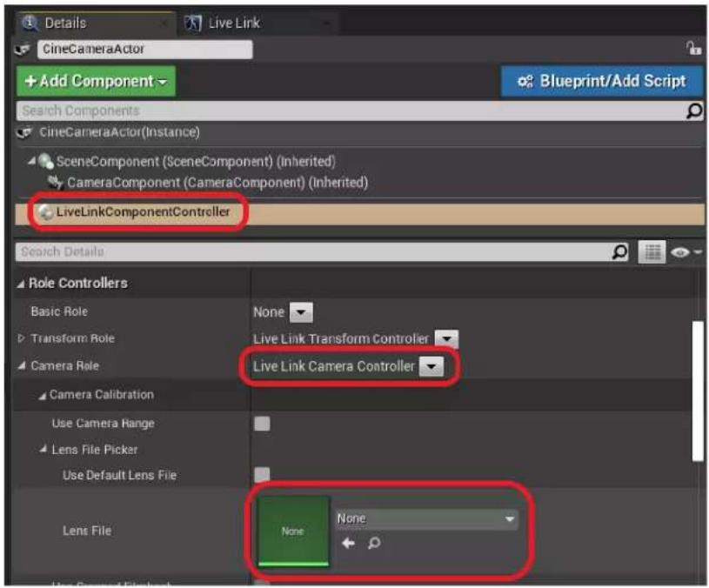Select the CineCameraActor(Instance) row
Screen dimensions: 709x588
point(360,132)
